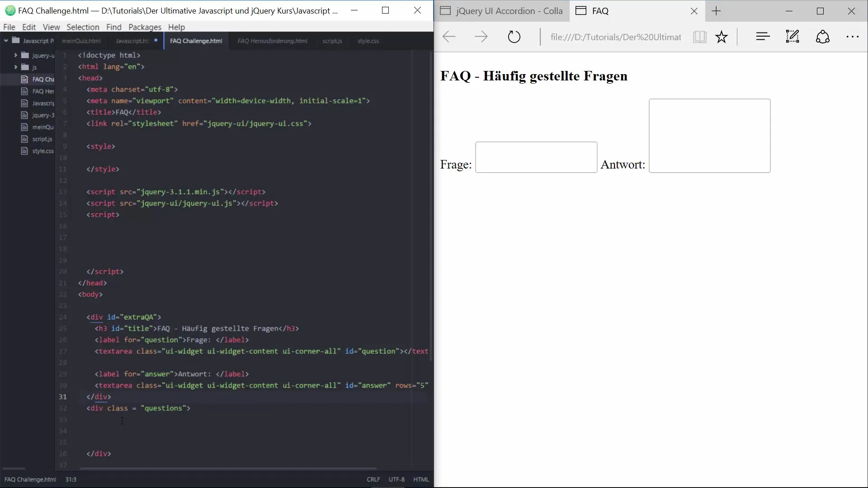This screenshot has height=488, width=868.
Task: Open the Find menu
Action: point(113,27)
